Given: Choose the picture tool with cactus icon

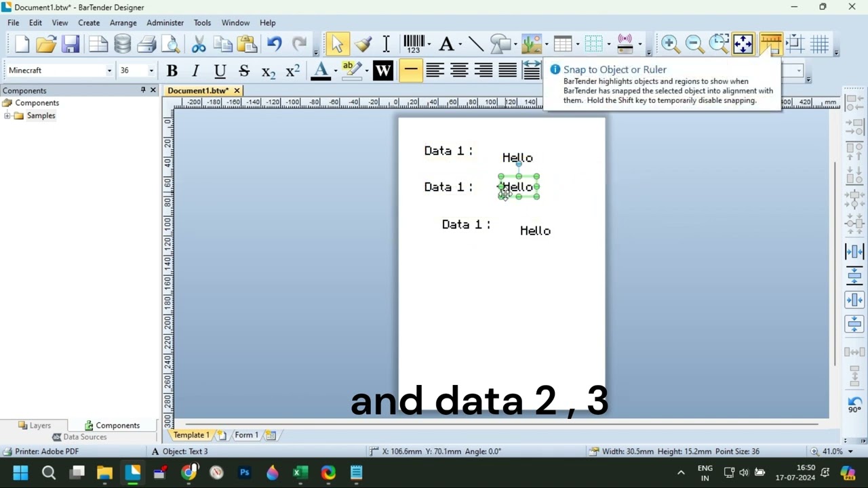Looking at the screenshot, I should coord(531,44).
